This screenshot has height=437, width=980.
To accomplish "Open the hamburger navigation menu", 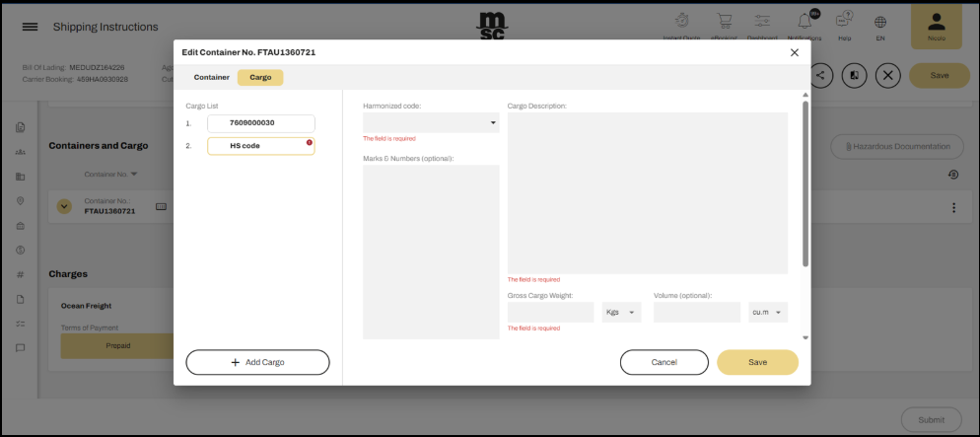I will click(x=30, y=27).
